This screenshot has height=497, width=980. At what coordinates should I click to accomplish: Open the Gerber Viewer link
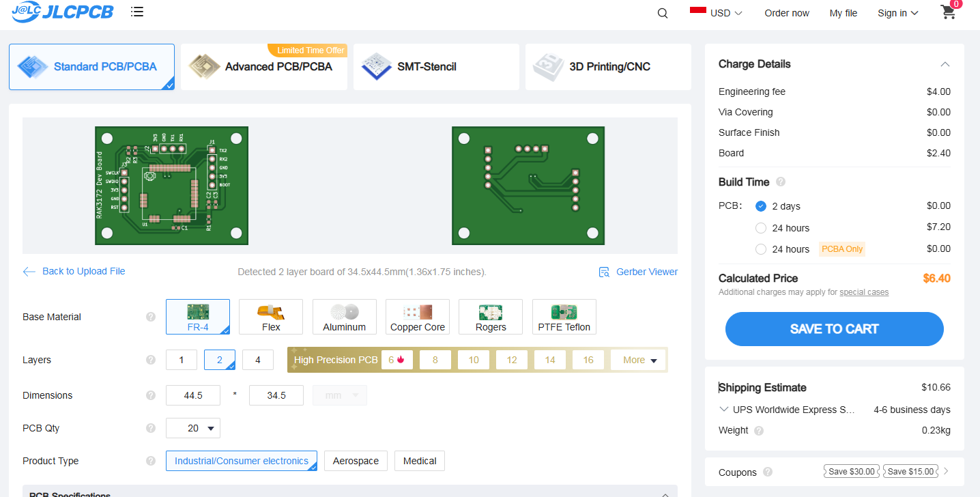pos(647,272)
